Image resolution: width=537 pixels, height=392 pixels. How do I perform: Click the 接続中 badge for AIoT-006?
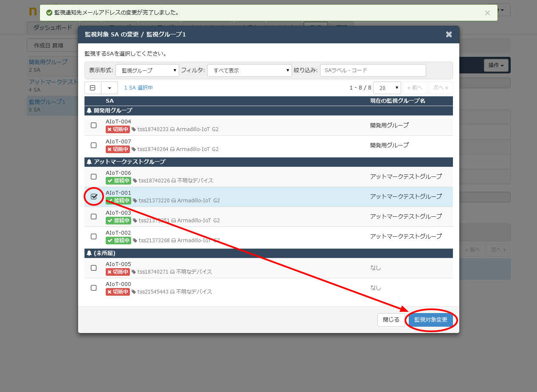coord(118,181)
